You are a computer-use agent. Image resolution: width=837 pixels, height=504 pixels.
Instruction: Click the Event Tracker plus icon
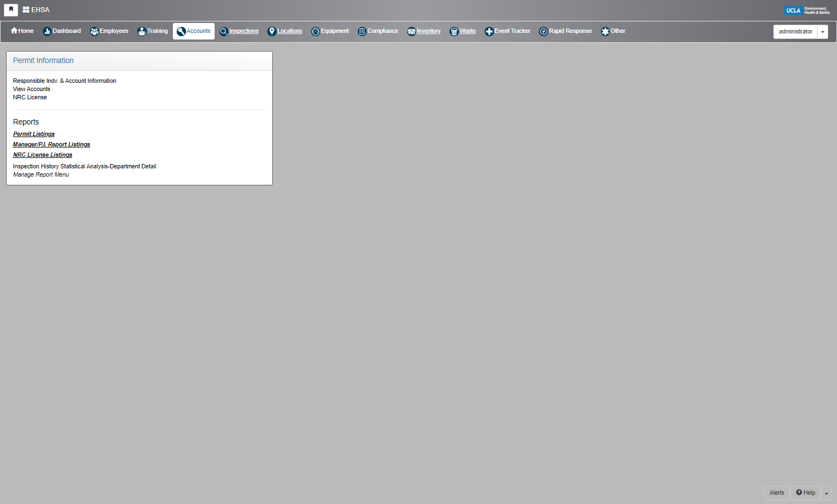(x=489, y=31)
